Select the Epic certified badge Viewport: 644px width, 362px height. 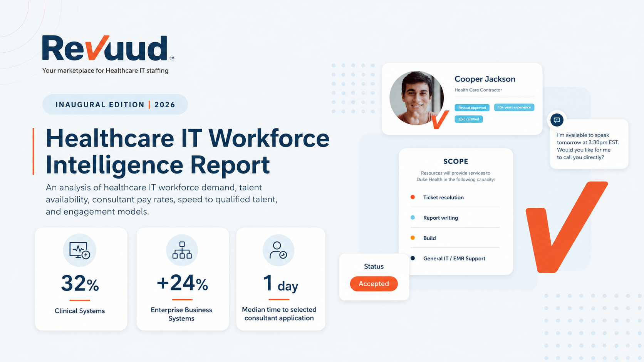[469, 119]
